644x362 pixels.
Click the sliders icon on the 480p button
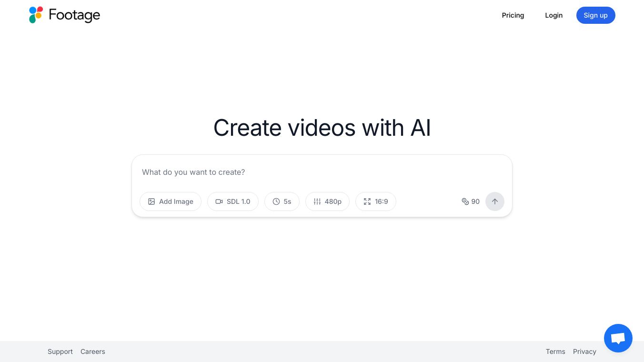[317, 201]
